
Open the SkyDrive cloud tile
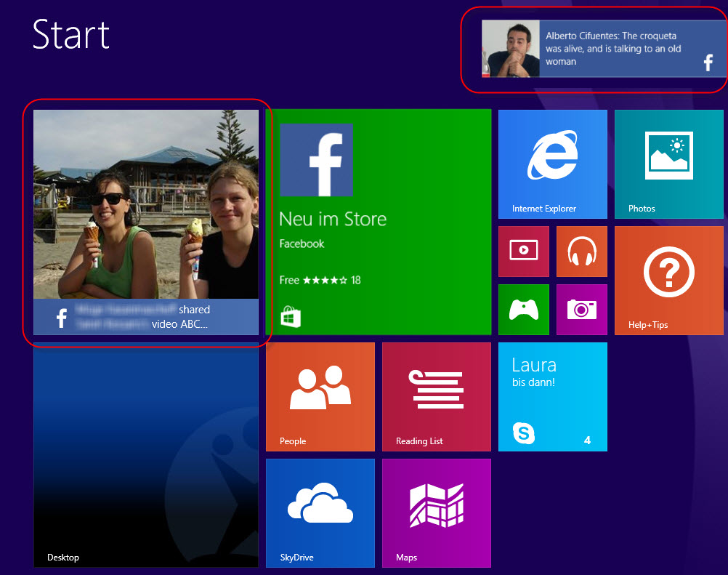320,512
